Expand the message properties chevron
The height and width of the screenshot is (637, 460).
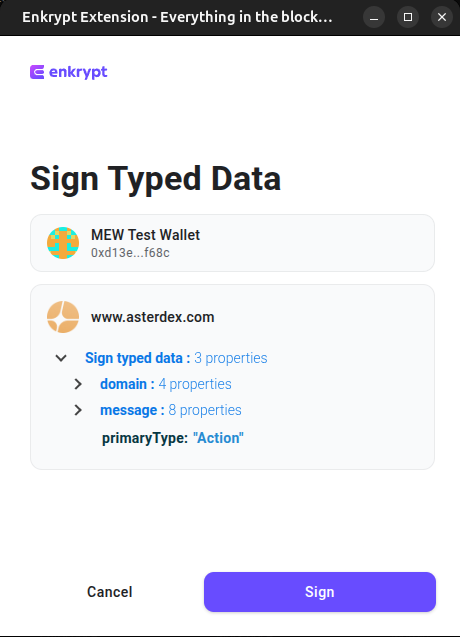(x=78, y=410)
